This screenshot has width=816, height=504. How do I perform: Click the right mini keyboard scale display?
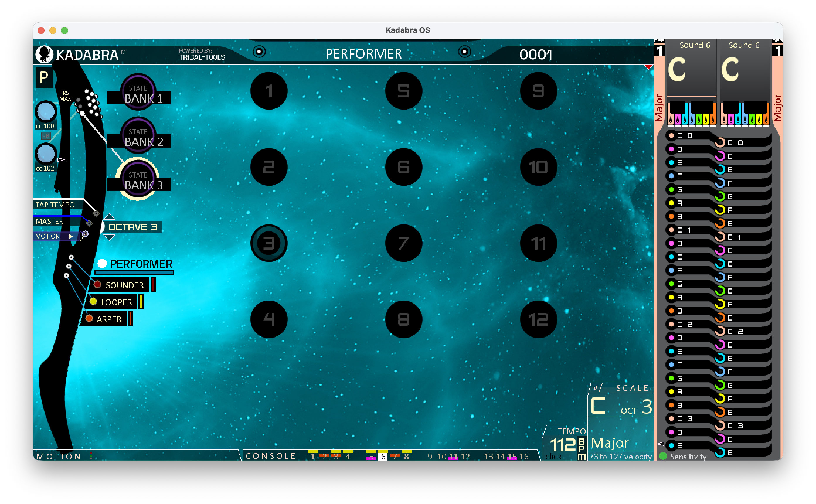[745, 113]
